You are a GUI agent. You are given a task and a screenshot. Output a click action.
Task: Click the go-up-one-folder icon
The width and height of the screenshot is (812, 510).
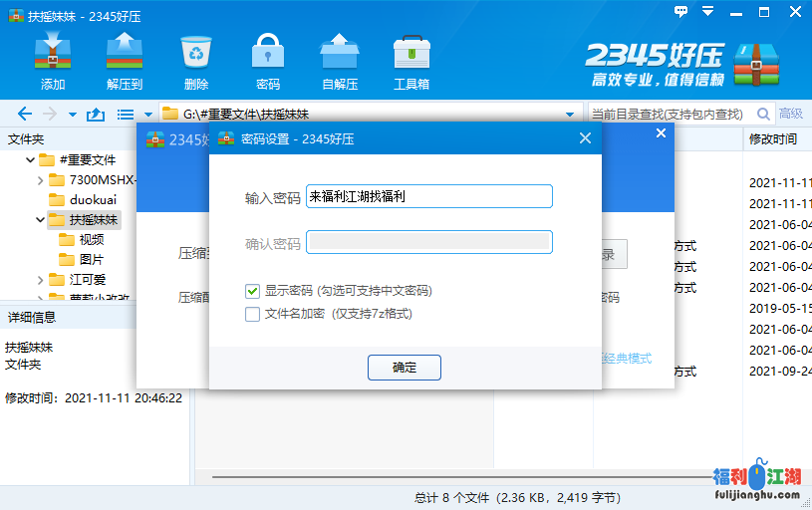tap(97, 114)
